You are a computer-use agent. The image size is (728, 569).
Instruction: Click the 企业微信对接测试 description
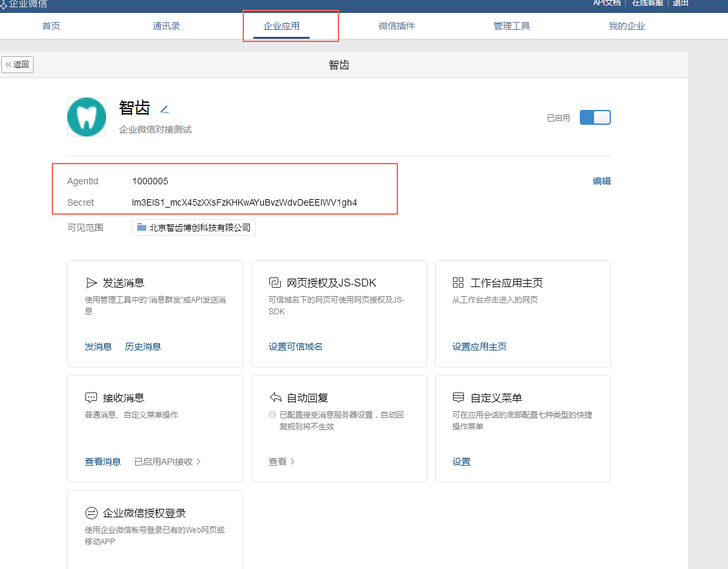point(155,129)
